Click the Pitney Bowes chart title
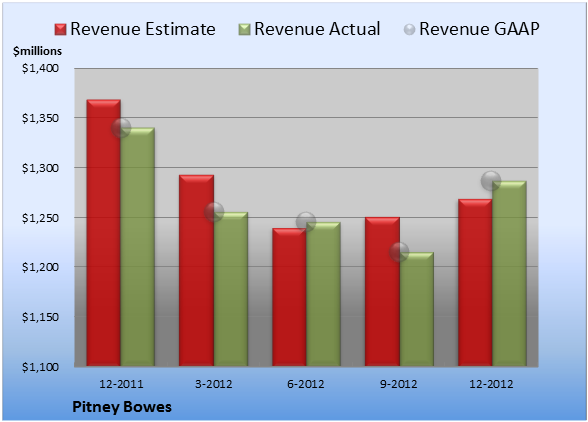The width and height of the screenshot is (588, 422). tap(122, 407)
